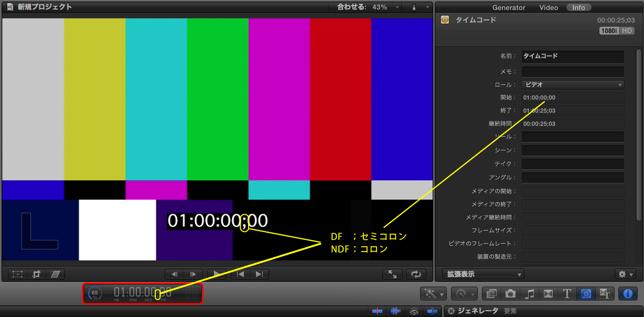
Task: Toggle the Generators browser
Action: point(586,294)
